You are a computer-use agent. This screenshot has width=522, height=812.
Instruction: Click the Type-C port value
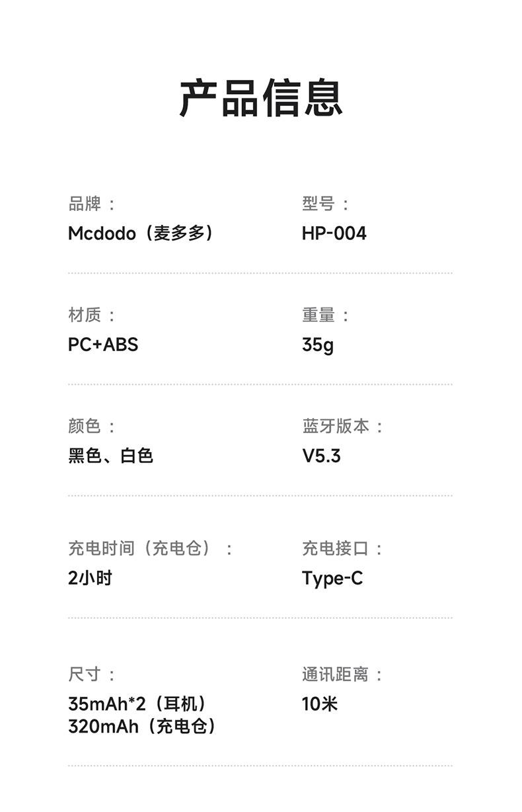332,578
